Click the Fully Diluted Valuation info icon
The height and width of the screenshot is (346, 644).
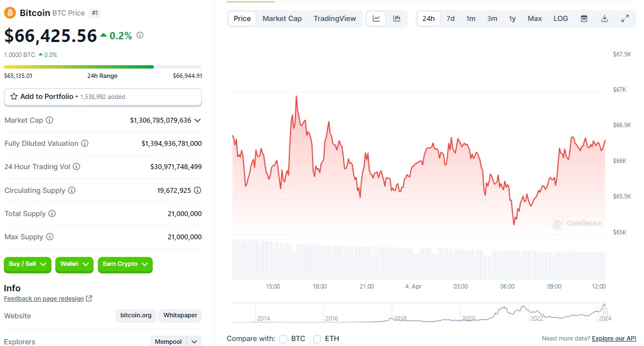point(85,143)
